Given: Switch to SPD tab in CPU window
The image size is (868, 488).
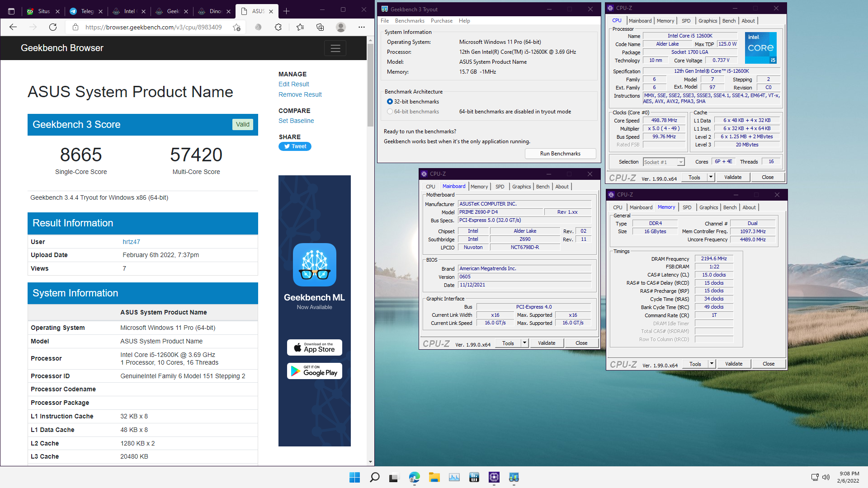Looking at the screenshot, I should point(686,21).
